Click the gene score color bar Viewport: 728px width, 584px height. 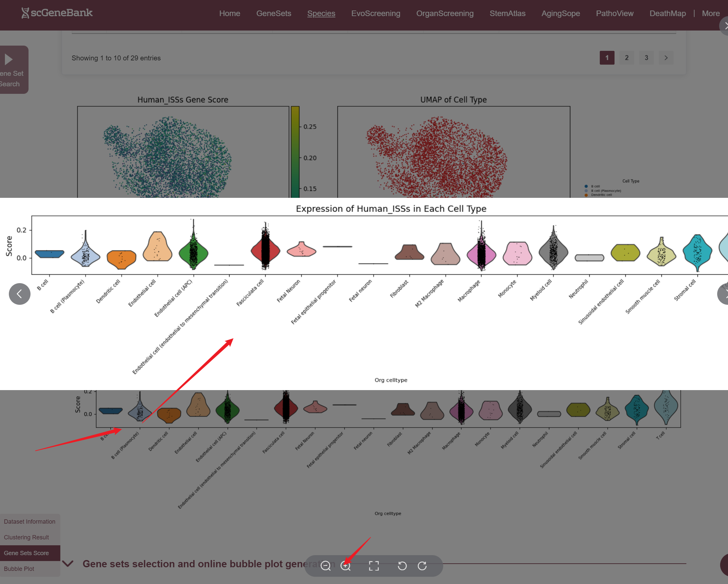tap(295, 152)
